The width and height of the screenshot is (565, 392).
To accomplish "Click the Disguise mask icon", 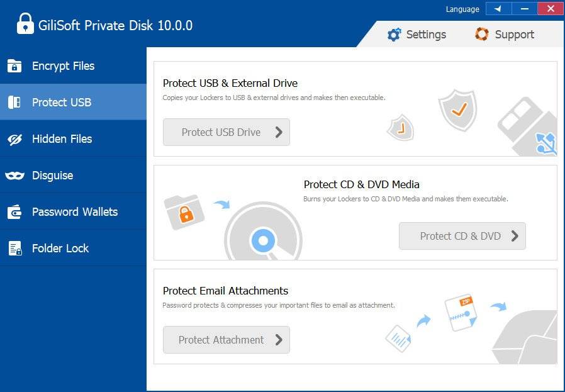I will tap(14, 176).
